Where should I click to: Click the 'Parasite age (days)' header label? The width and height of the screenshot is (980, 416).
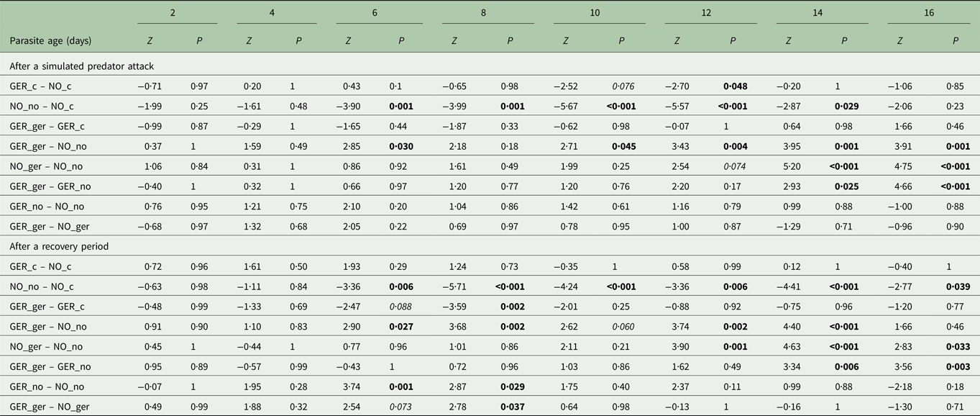click(50, 41)
